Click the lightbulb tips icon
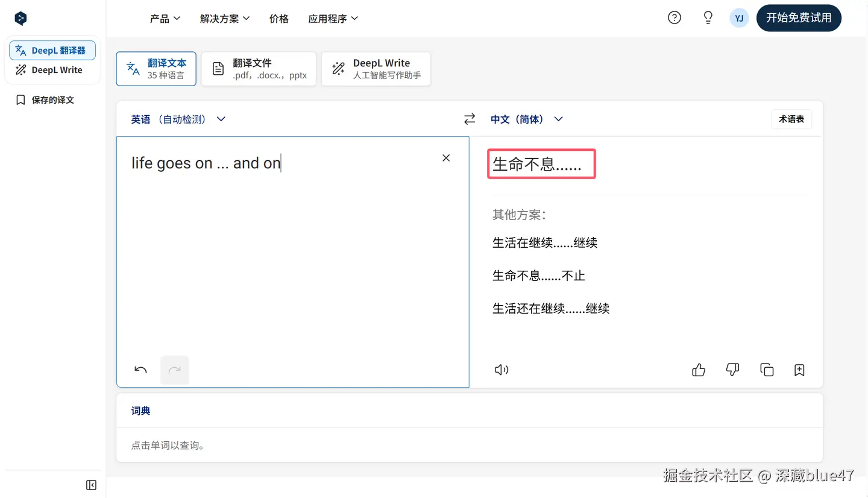This screenshot has height=498, width=868. (708, 17)
